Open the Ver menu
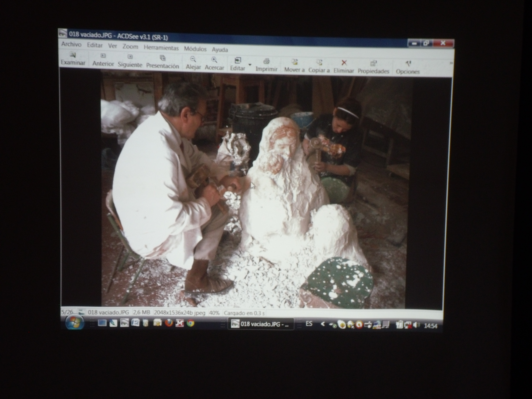The image size is (532, 399). click(x=112, y=46)
